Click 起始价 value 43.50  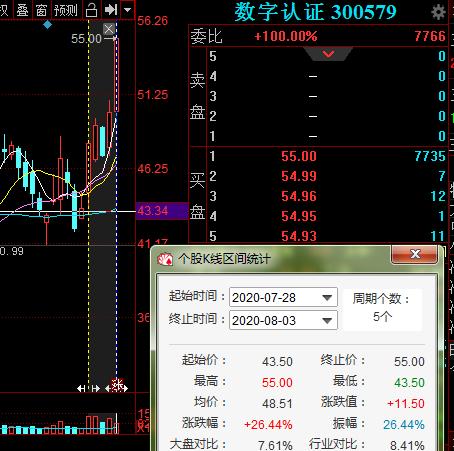[277, 362]
